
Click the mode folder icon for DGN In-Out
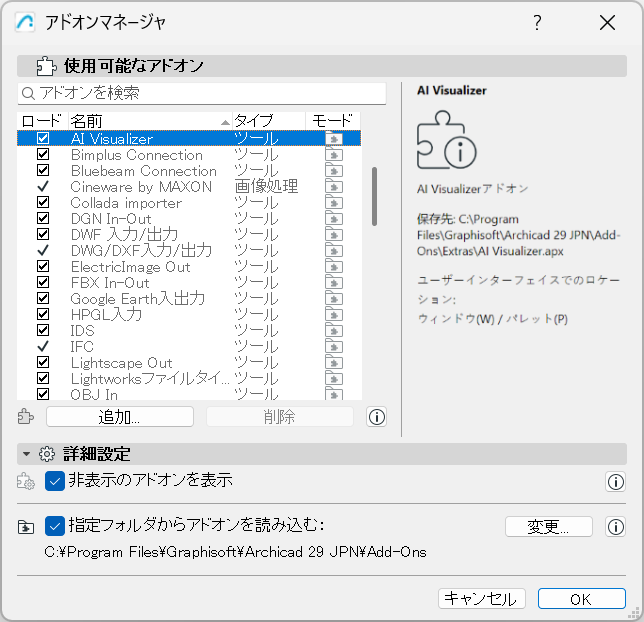click(334, 219)
